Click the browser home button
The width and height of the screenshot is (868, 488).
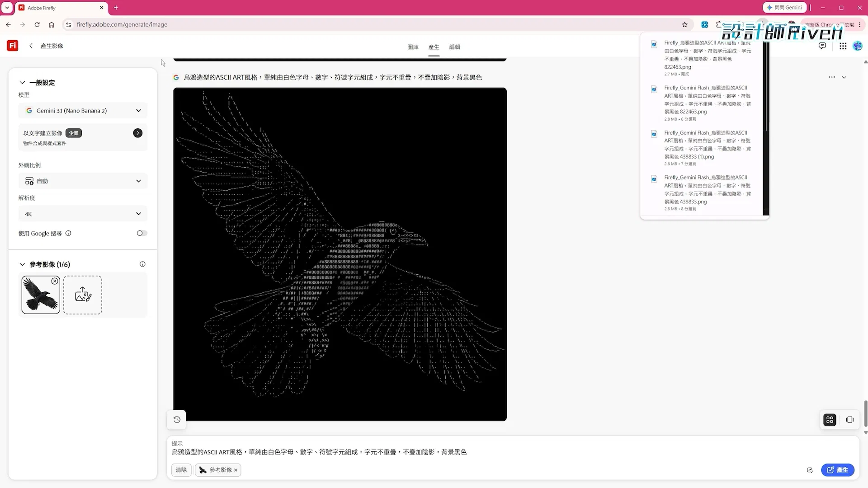pos(52,24)
